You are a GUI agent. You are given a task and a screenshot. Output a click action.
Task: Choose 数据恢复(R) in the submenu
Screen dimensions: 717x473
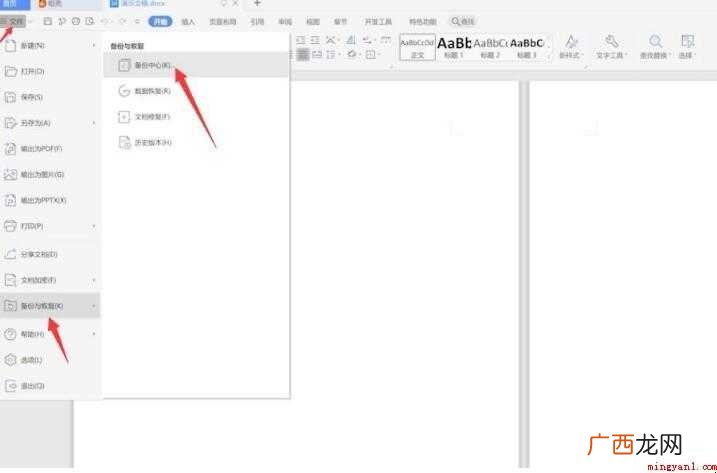196,91
